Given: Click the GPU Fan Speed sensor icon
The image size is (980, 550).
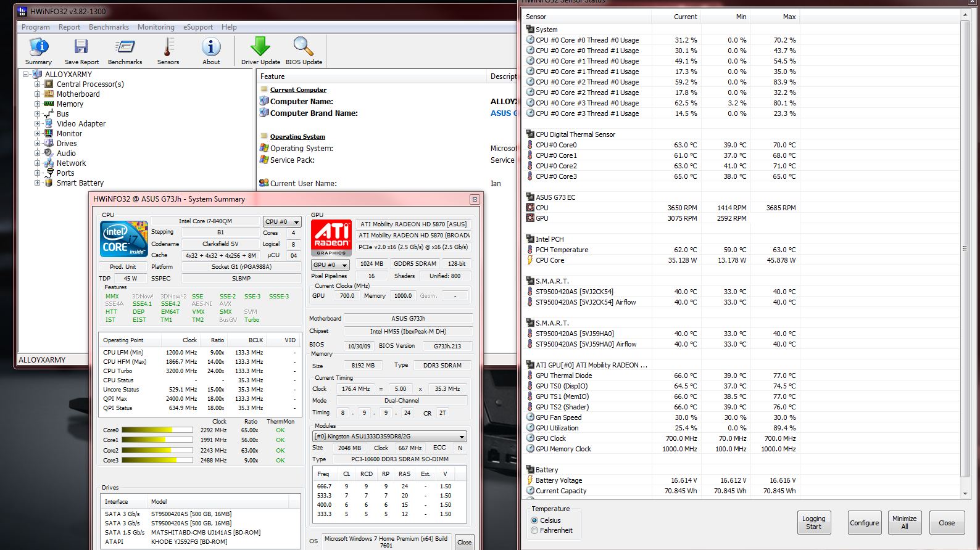Looking at the screenshot, I should pyautogui.click(x=530, y=417).
